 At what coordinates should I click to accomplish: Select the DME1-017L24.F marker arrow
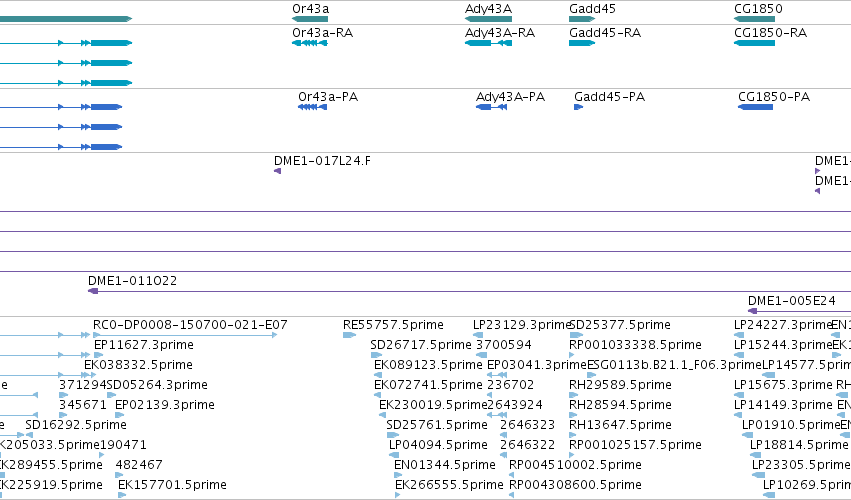point(277,171)
